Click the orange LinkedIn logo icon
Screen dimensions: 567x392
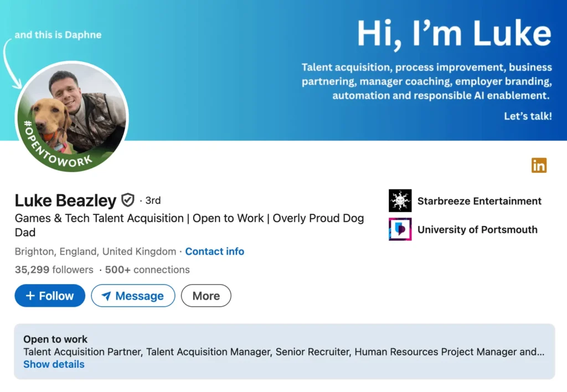[539, 165]
